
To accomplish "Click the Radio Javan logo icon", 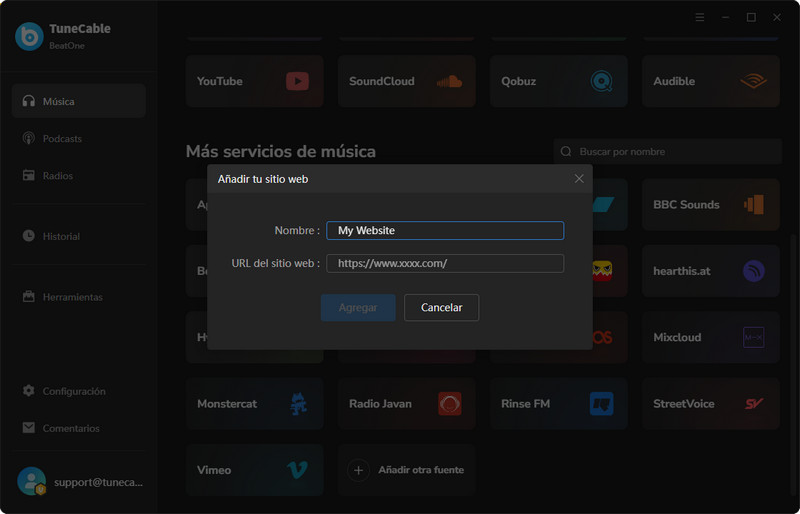I will (449, 404).
